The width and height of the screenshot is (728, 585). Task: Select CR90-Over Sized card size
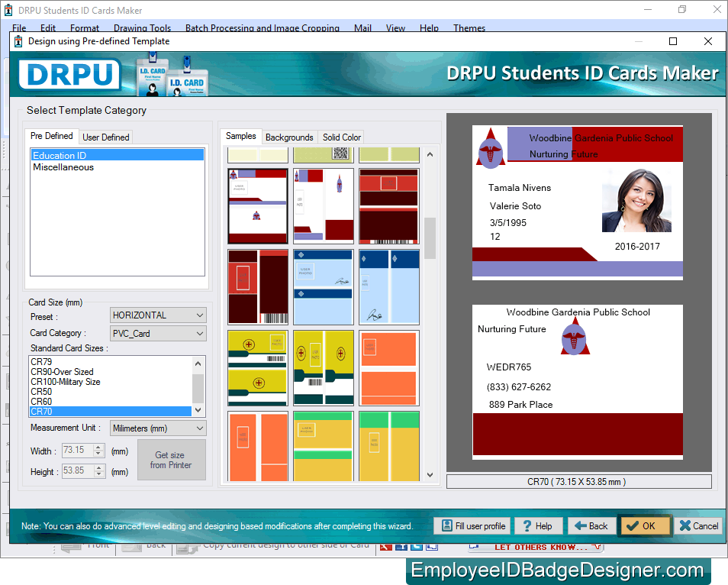(111, 372)
